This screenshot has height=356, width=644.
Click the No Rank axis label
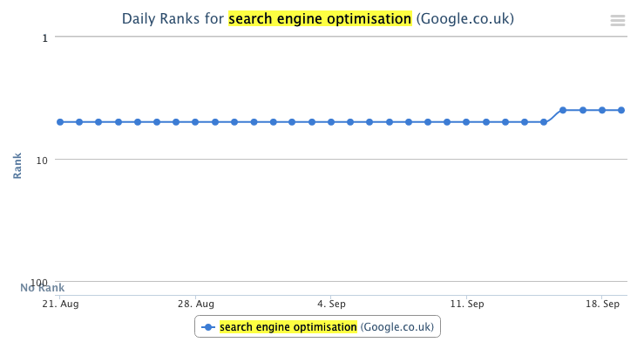[x=43, y=288]
